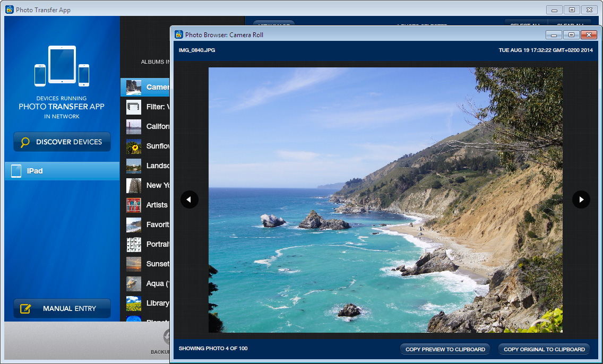
Task: Advance to next photo with right arrow
Action: coord(581,200)
